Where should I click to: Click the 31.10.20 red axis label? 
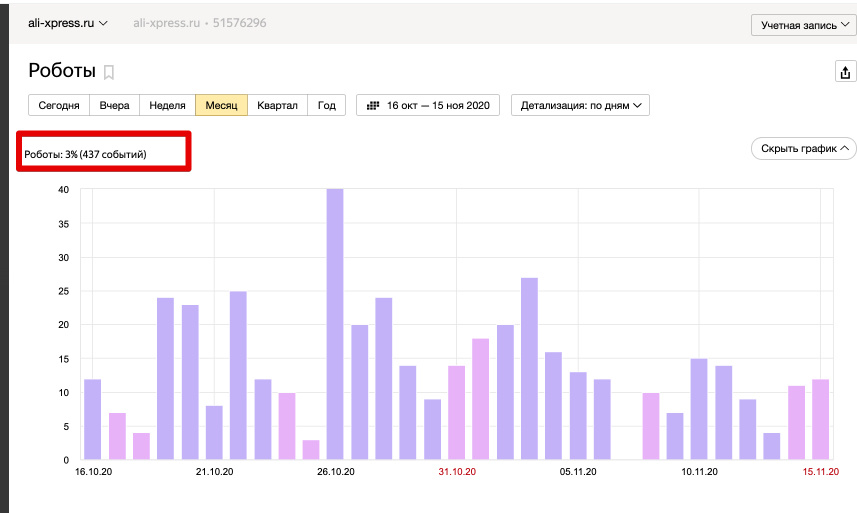point(457,471)
